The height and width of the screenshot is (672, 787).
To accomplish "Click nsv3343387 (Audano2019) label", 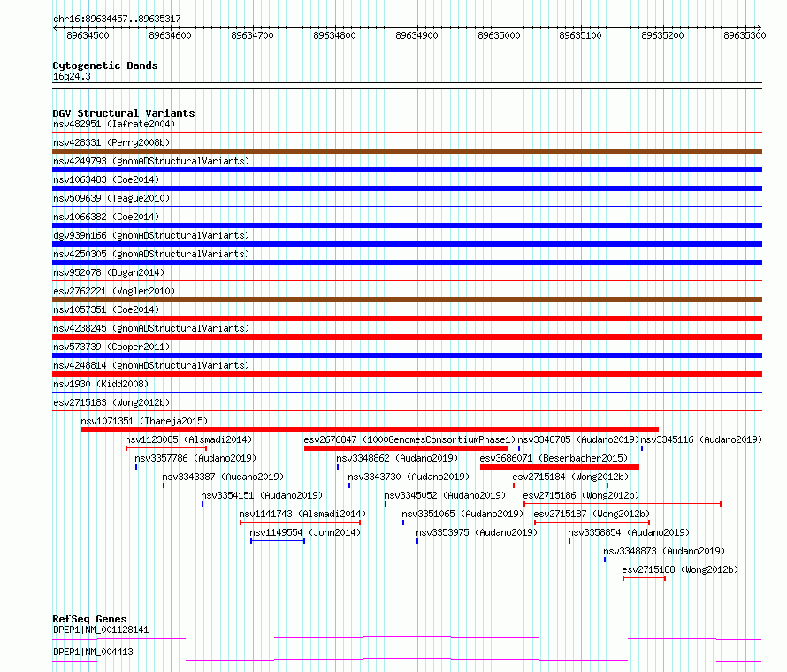I will (x=223, y=477).
